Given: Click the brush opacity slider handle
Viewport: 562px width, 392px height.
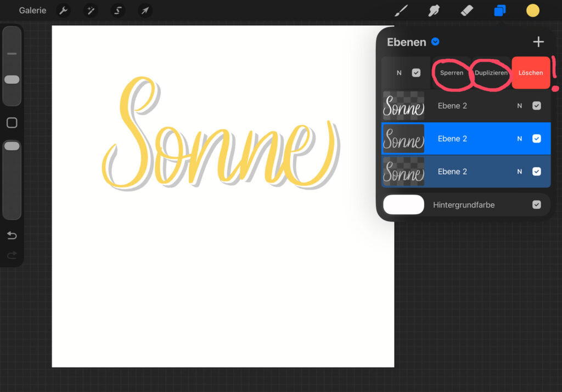Looking at the screenshot, I should 12,146.
